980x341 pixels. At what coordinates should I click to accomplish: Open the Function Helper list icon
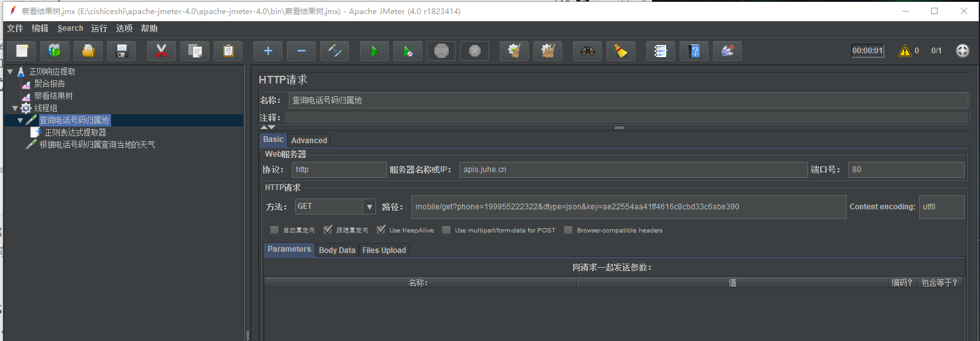click(x=660, y=51)
